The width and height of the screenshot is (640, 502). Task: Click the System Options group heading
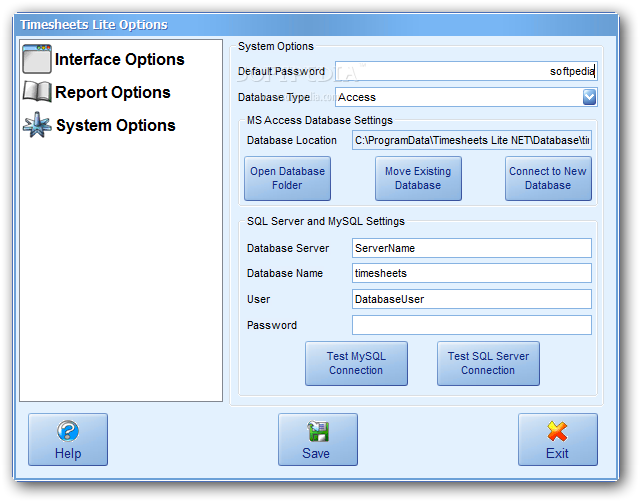coord(276,46)
